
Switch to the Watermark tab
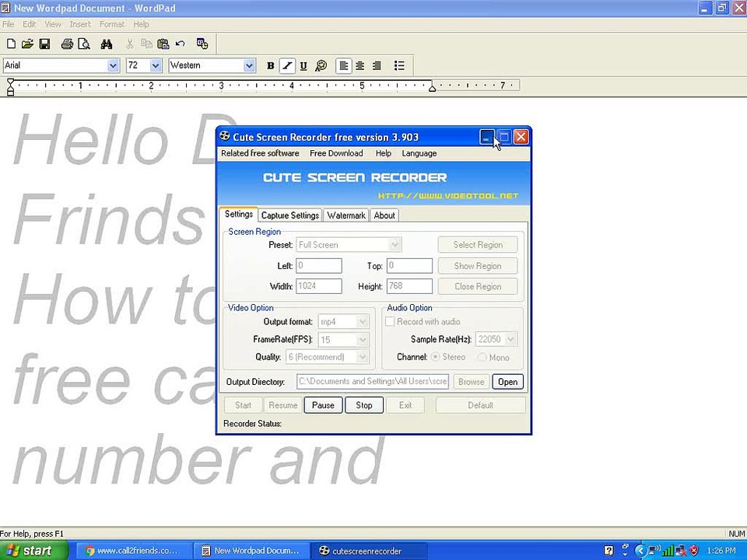(346, 215)
